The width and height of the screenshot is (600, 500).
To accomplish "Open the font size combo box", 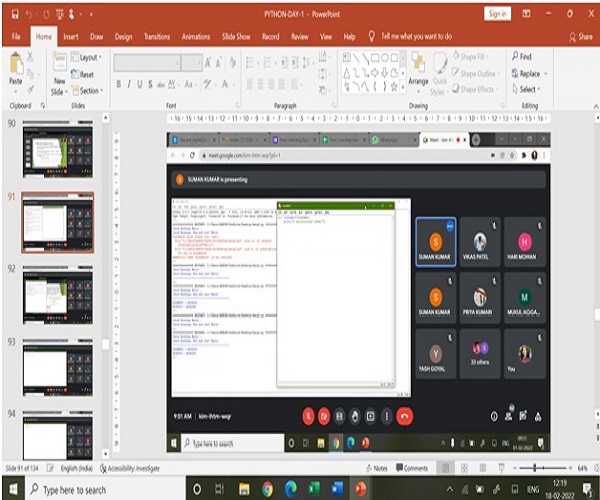I will coord(192,63).
